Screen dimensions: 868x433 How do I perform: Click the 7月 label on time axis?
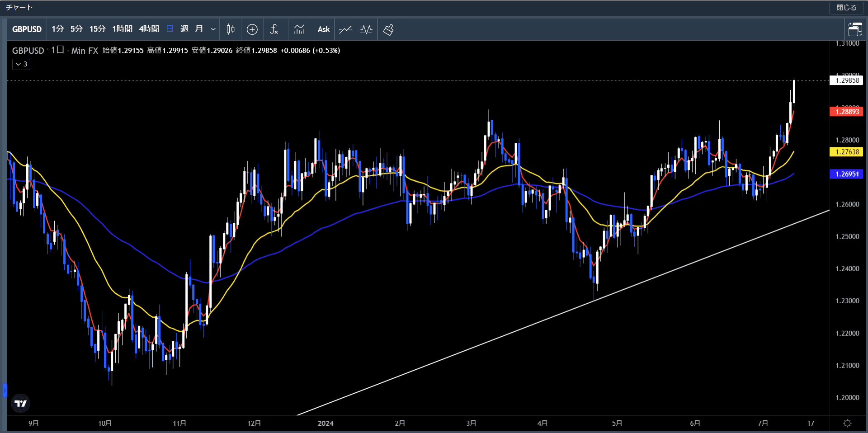click(x=763, y=424)
